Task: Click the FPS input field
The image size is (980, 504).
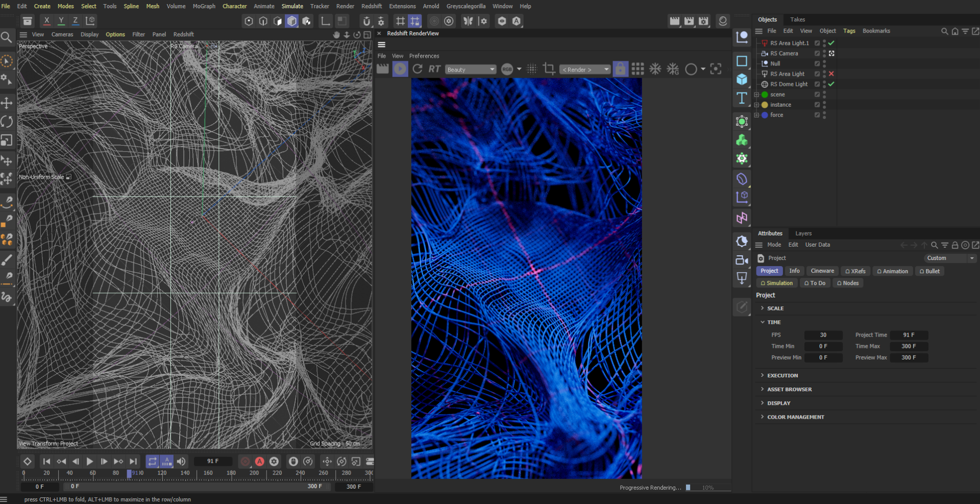Action: tap(823, 335)
